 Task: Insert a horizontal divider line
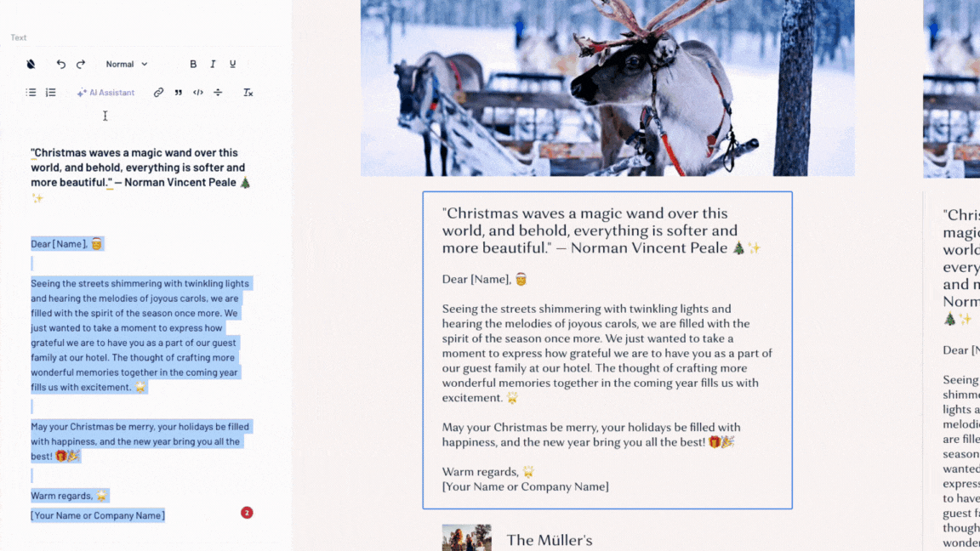tap(218, 93)
